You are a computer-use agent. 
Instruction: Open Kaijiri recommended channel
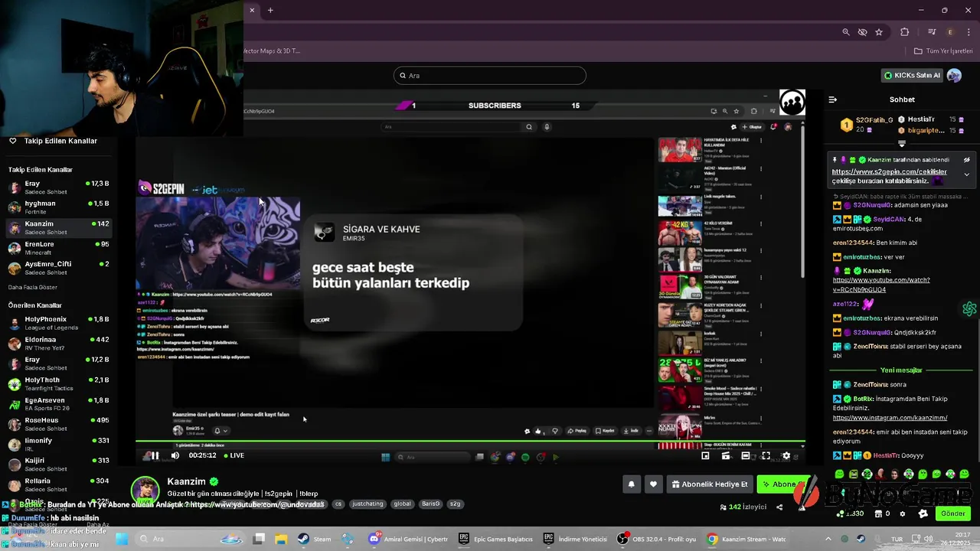60,465
